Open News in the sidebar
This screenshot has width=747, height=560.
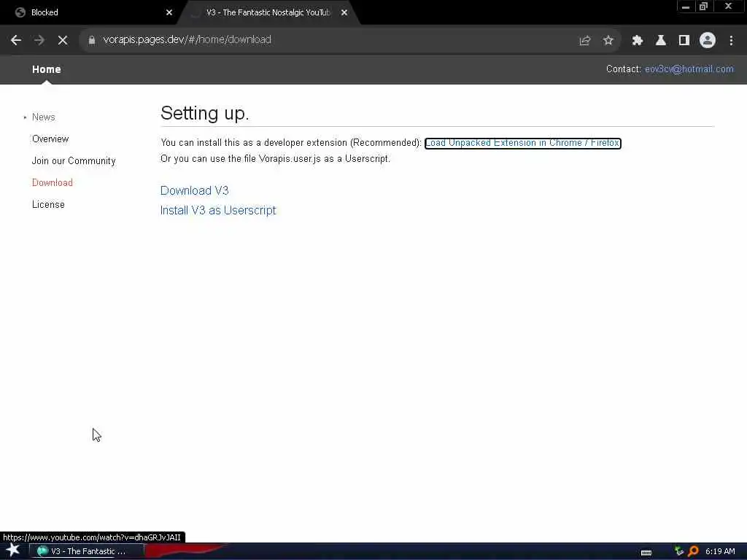click(x=43, y=117)
